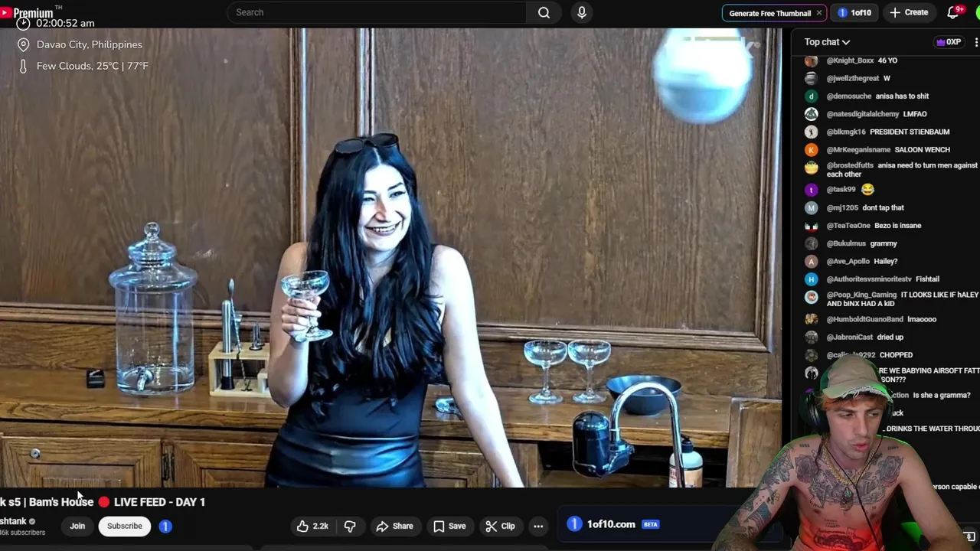Click the chat message 'dont tap that'
This screenshot has height=551, width=980.
(883, 207)
